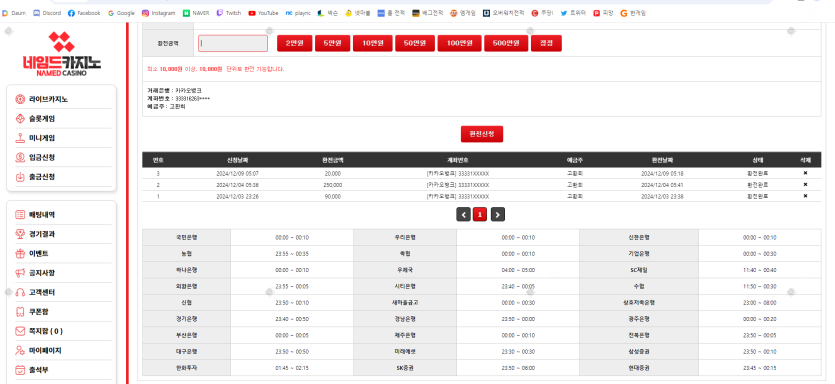This screenshot has height=384, width=835.
Task: Open the 공지사항 megaphone icon
Action: click(x=20, y=273)
